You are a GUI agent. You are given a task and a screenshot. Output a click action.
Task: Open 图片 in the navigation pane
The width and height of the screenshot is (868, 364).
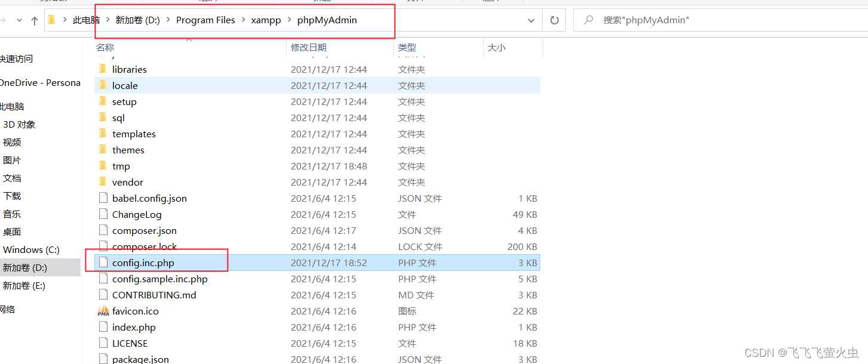click(12, 161)
